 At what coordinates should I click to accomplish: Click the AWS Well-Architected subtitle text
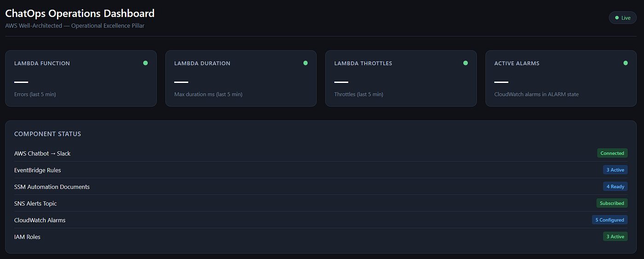tap(75, 26)
